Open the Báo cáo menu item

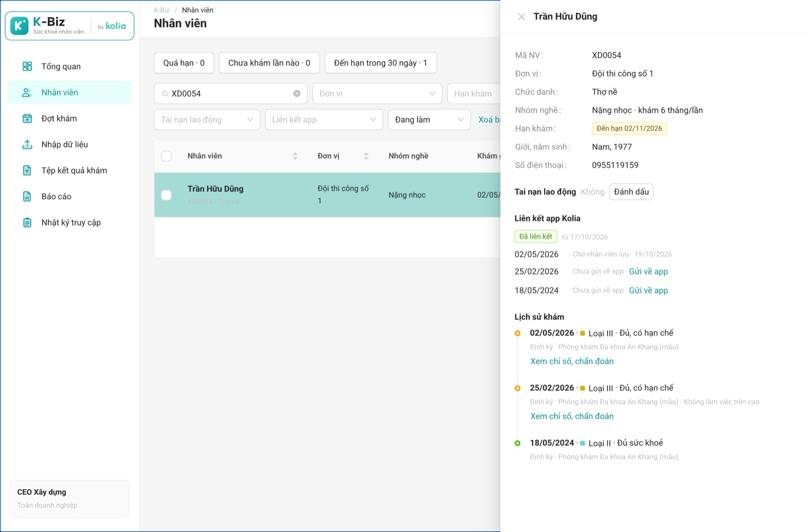pyautogui.click(x=70, y=196)
